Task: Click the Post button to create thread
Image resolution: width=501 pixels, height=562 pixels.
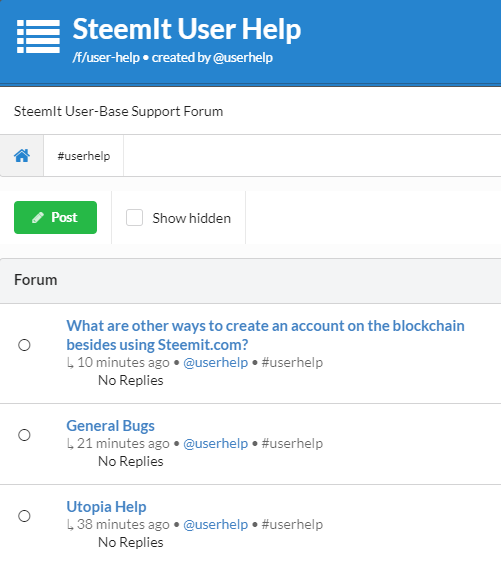Action: click(x=56, y=218)
